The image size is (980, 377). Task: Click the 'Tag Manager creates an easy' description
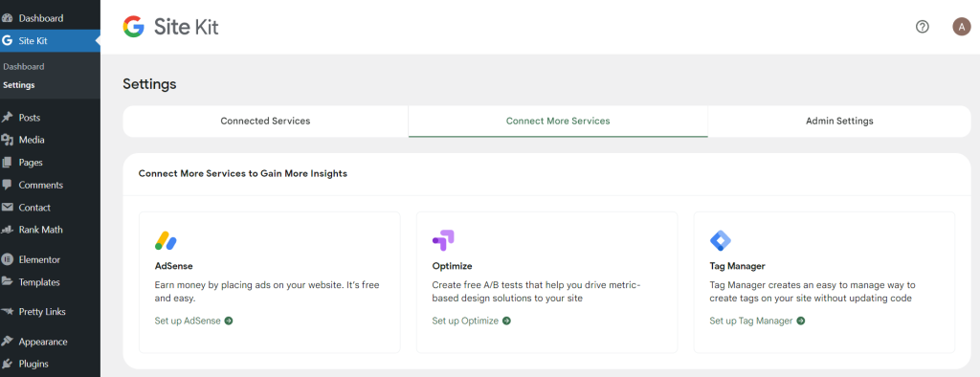coord(812,291)
